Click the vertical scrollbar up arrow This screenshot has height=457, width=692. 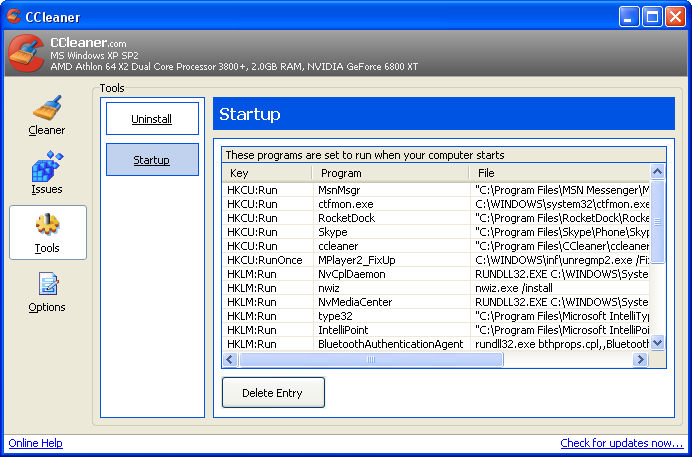coord(657,172)
